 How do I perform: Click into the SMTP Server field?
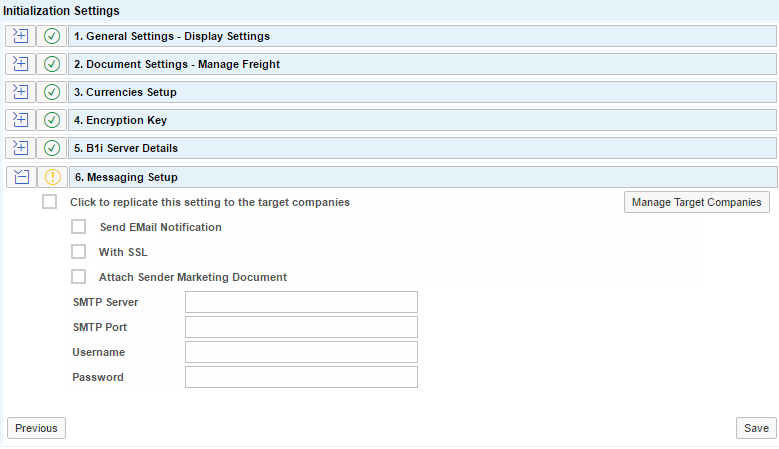tap(301, 302)
